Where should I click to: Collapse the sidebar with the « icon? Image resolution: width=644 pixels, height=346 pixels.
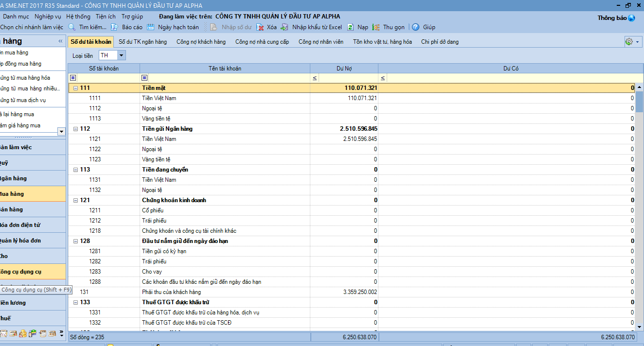[60, 41]
